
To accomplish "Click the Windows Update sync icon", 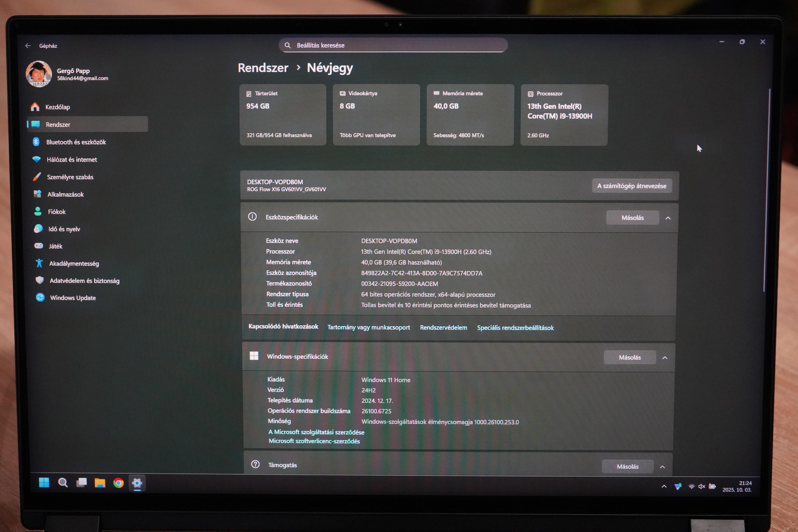I will pos(40,297).
